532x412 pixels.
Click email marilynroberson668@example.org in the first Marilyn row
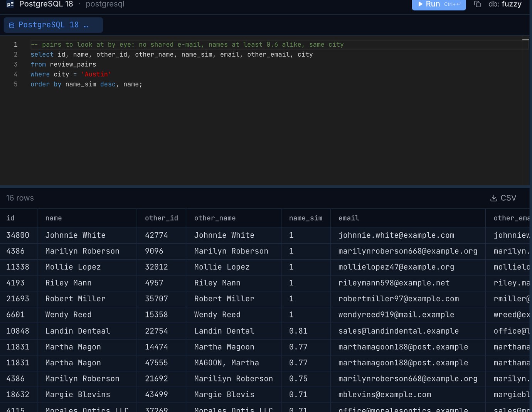click(408, 251)
